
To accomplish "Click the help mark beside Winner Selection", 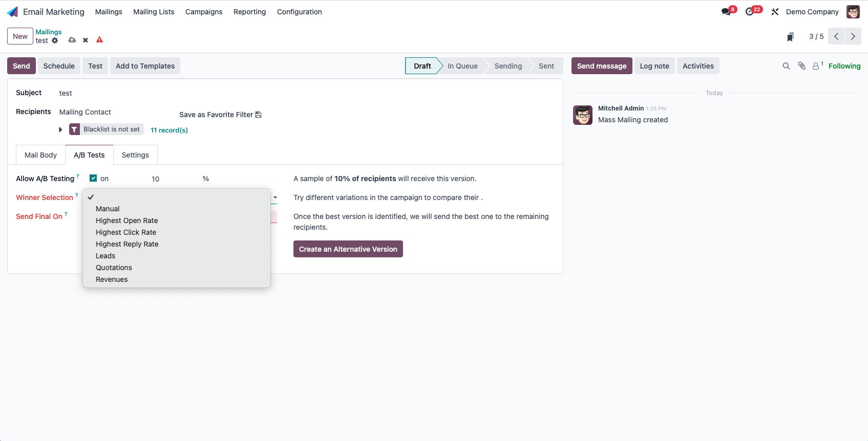I will pos(77,195).
